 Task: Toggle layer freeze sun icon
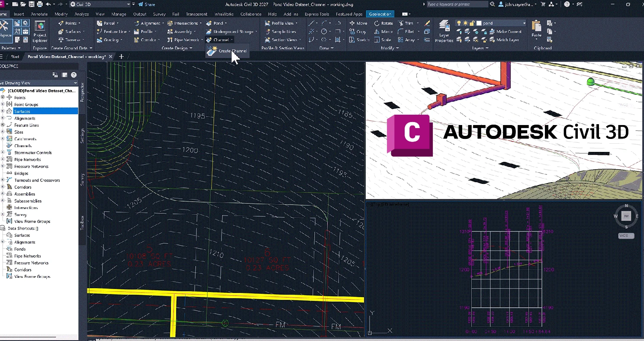click(466, 23)
